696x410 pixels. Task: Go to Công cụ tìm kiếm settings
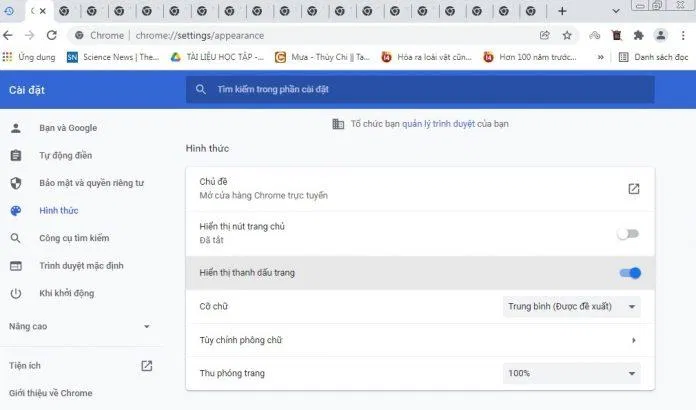[74, 238]
